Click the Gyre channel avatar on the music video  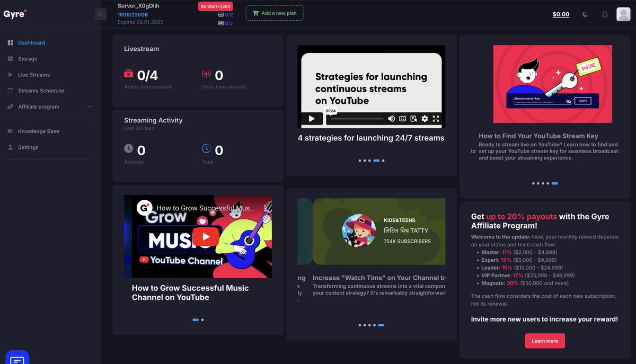tap(145, 208)
